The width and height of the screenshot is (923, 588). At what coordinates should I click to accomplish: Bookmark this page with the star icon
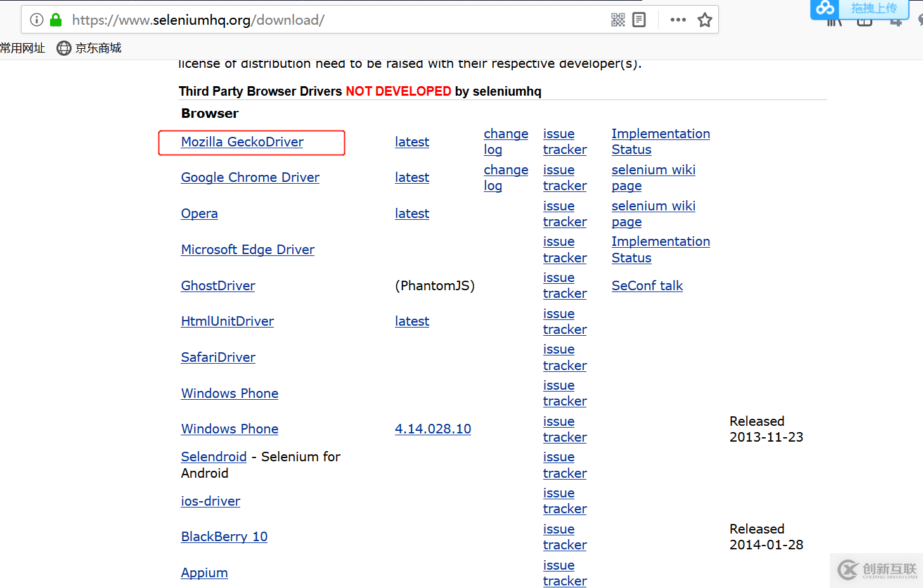tap(705, 20)
